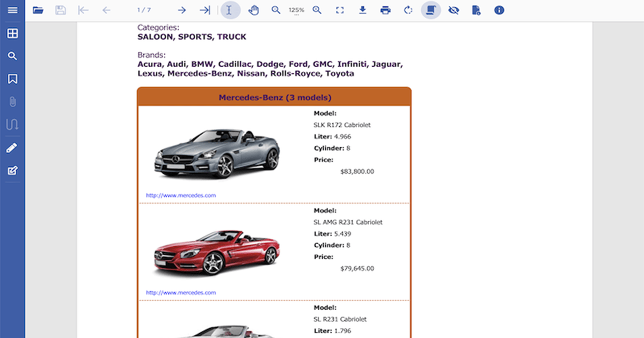
Task: Rotate the page view
Action: (408, 10)
